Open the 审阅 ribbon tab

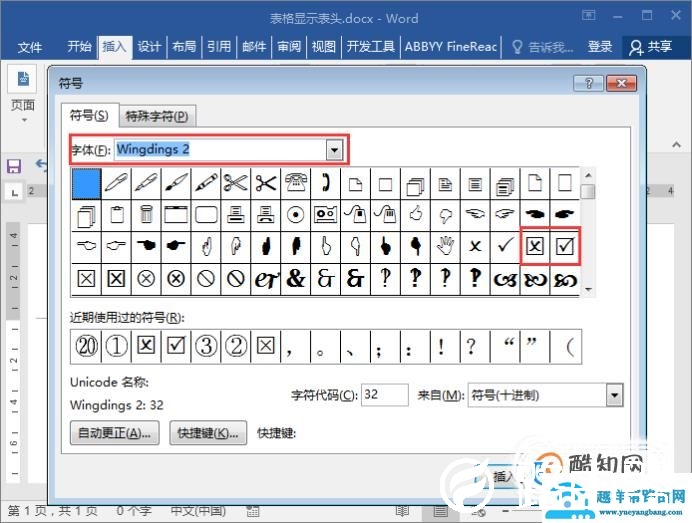(289, 46)
